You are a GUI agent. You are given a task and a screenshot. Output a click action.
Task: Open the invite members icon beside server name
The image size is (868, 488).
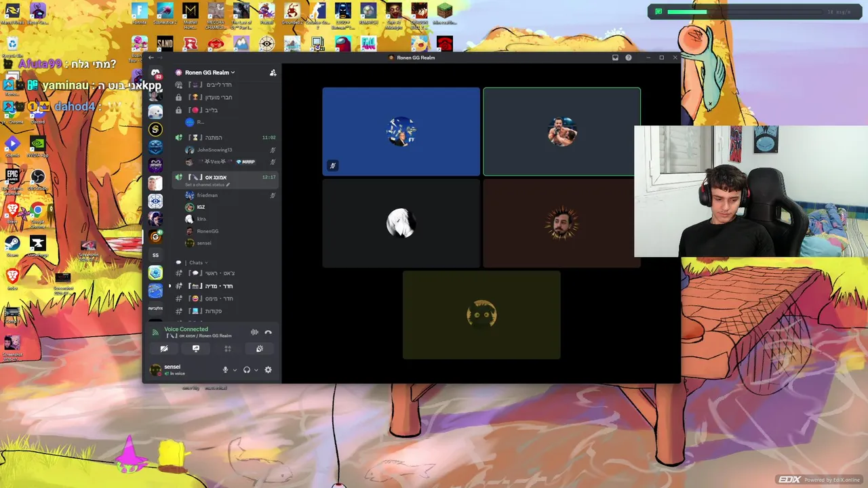click(x=273, y=73)
